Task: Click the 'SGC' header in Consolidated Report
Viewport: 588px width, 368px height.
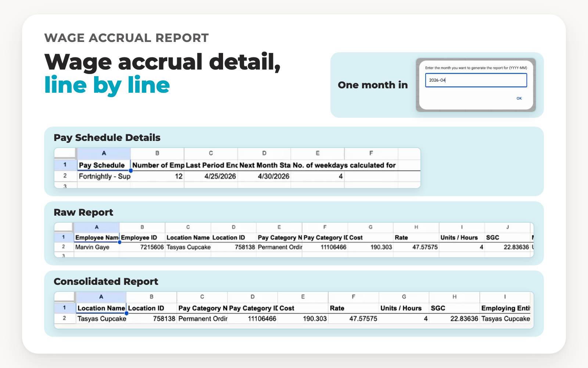Action: point(454,308)
